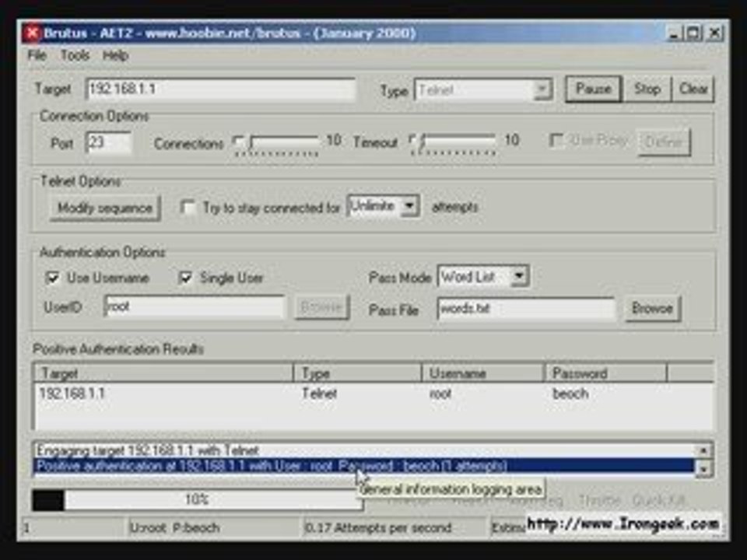The image size is (747, 560).
Task: Toggle the Use Username checkbox
Action: pyautogui.click(x=51, y=278)
